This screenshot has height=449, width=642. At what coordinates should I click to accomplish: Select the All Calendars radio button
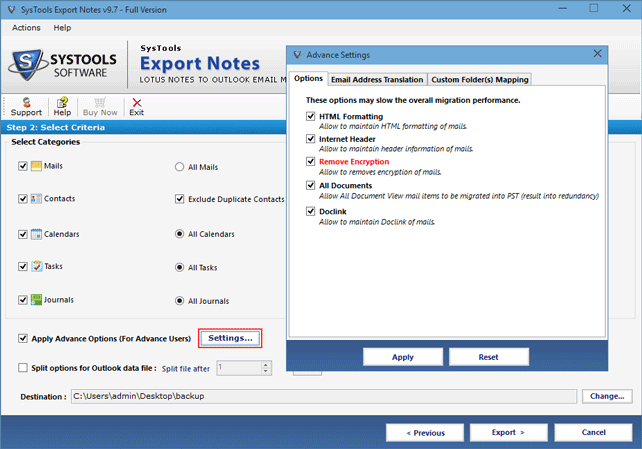[x=179, y=234]
